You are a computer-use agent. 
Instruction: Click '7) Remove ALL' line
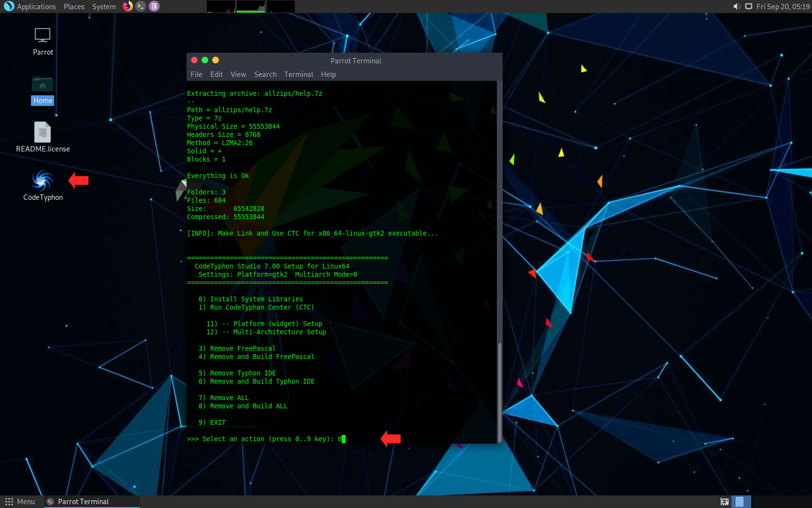click(224, 398)
